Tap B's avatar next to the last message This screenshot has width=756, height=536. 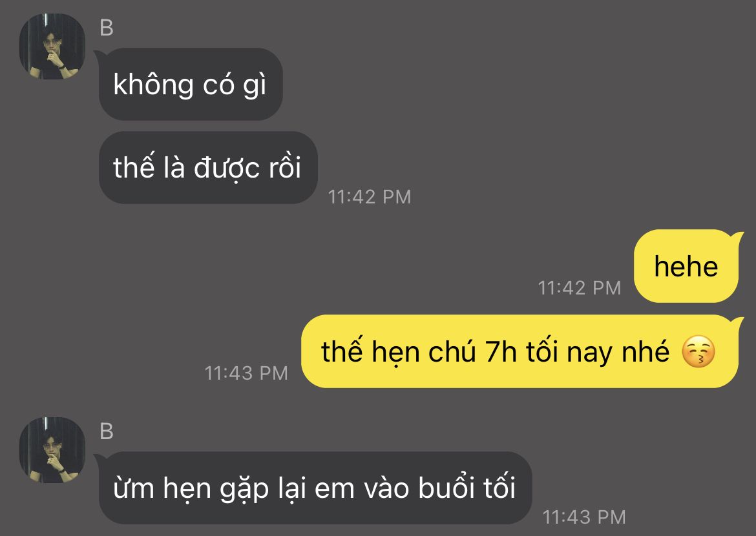52,450
